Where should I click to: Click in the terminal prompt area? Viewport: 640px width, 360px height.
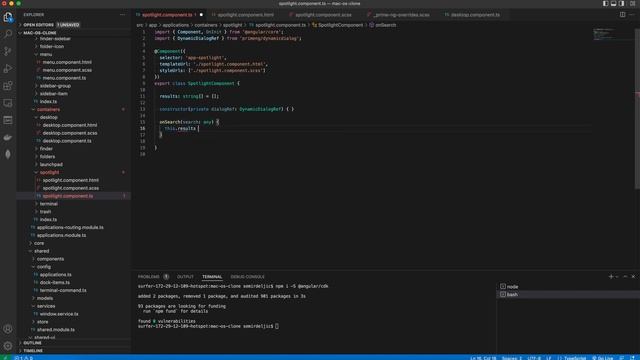point(277,326)
